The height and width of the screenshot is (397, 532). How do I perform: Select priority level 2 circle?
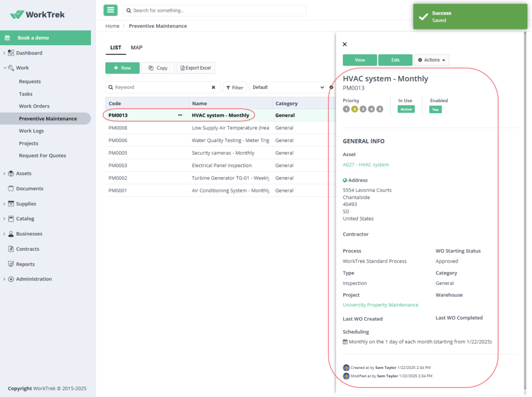[x=354, y=109]
